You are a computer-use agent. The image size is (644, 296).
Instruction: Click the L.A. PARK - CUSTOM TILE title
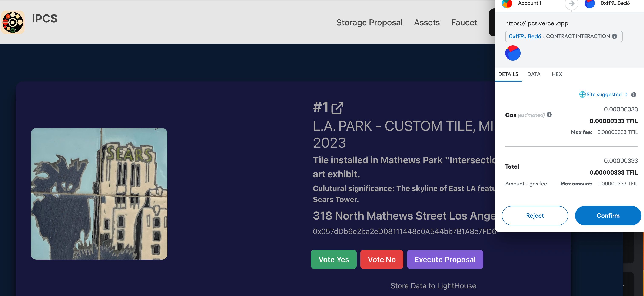point(404,134)
